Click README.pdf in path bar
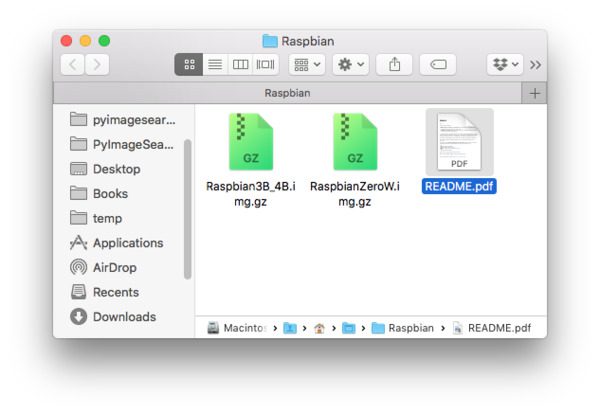The height and width of the screenshot is (414, 600). tap(492, 328)
